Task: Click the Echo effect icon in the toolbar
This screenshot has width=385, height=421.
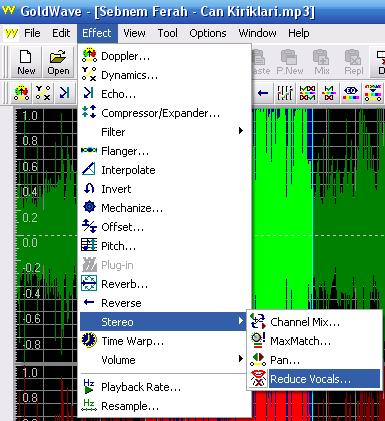Action: tap(64, 93)
